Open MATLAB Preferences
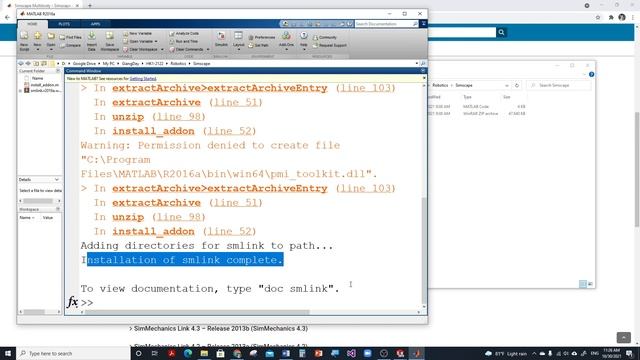 262,37
